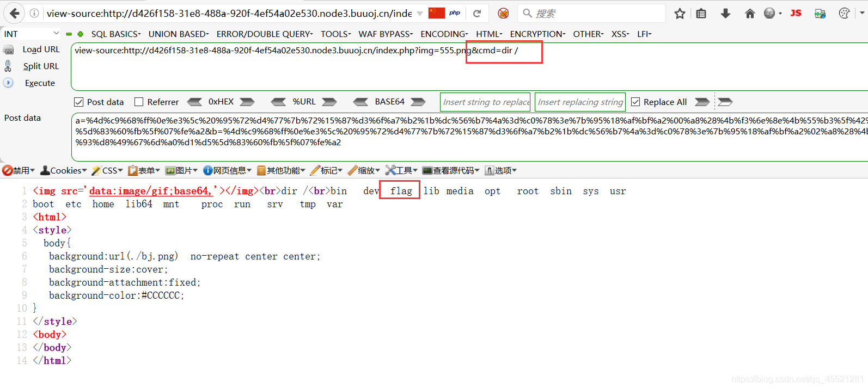Open the CSS developer menu
Screen dimensions: 868x389
pyautogui.click(x=107, y=170)
